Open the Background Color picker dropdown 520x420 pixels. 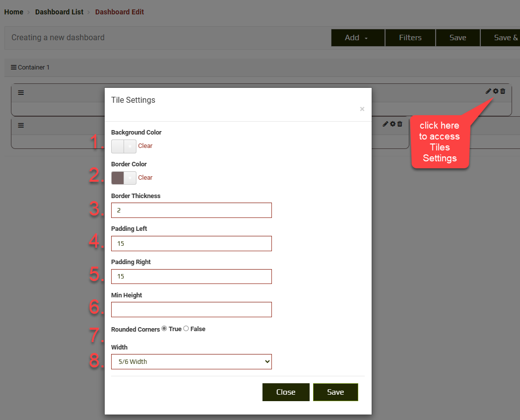pos(130,146)
